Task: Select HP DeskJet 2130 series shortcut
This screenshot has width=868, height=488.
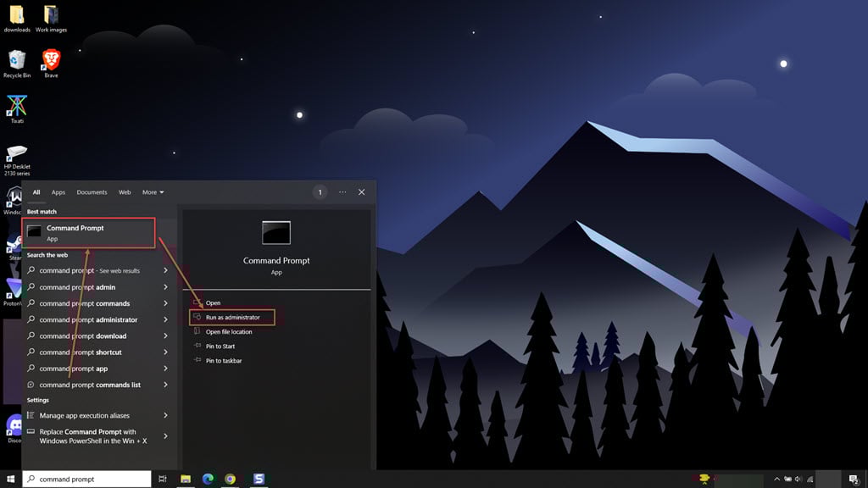Action: [17, 160]
